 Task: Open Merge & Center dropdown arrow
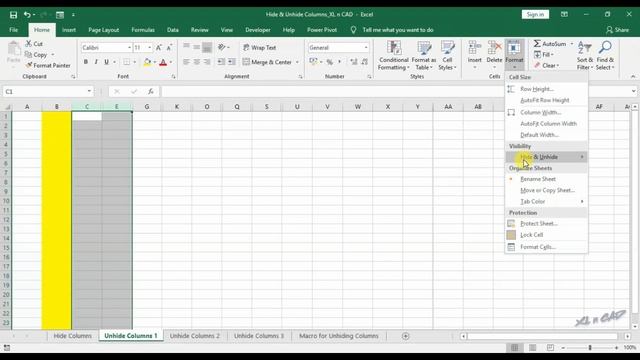[x=297, y=62]
